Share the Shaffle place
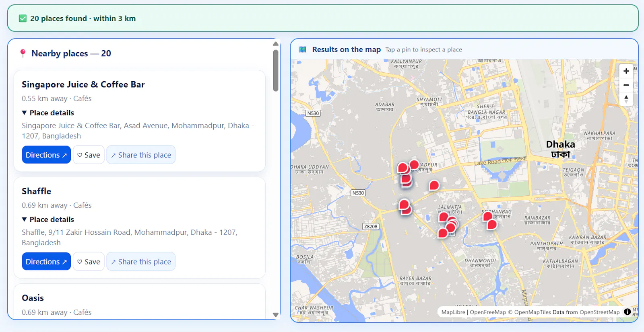This screenshot has width=644, height=332. coord(141,262)
